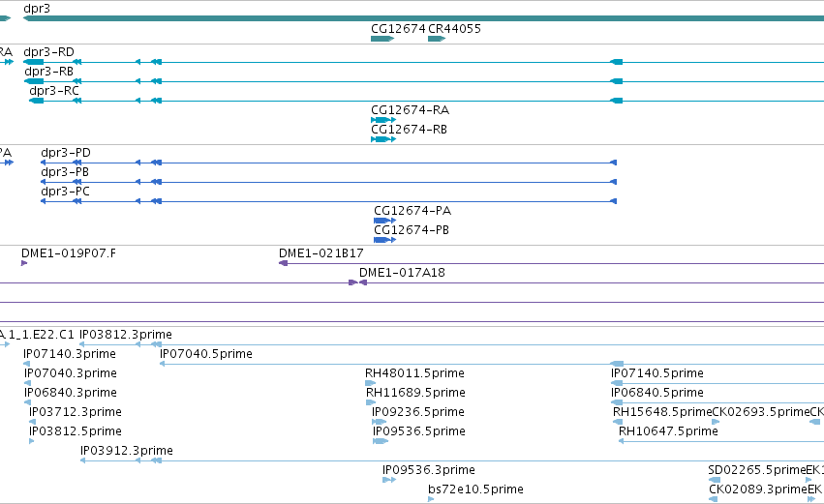This screenshot has height=504, width=824.
Task: Open EST RH11689.5prime
Action: (x=415, y=393)
